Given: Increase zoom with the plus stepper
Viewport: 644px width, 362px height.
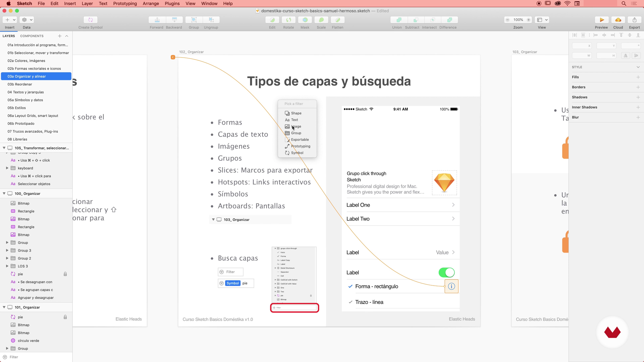Looking at the screenshot, I should (x=528, y=20).
